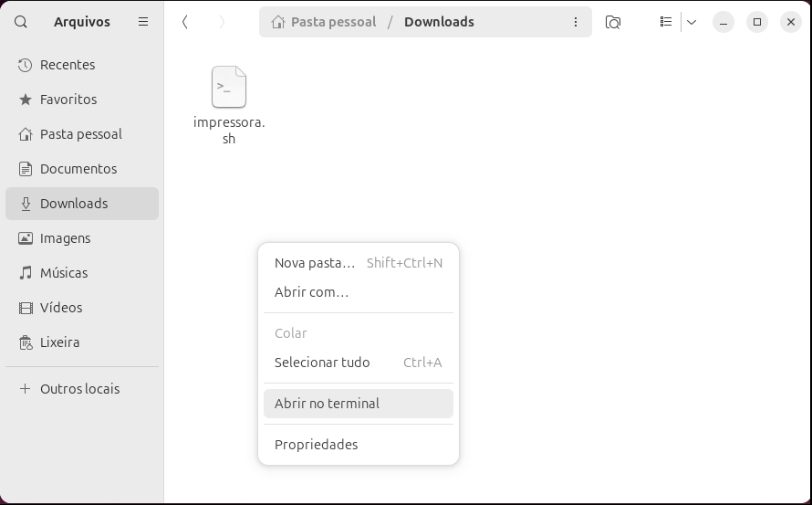
Task: Select Recentes in the sidebar
Action: point(68,65)
